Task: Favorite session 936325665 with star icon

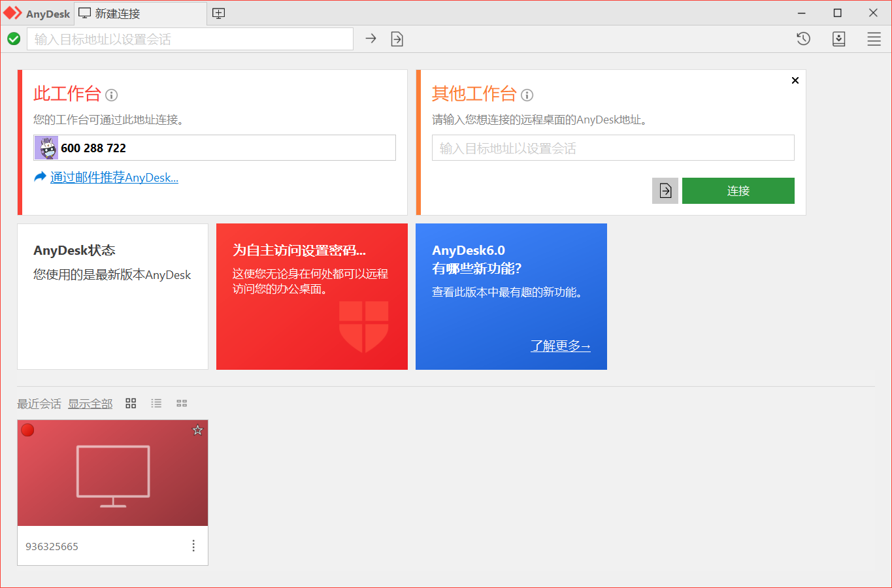Action: 197,430
